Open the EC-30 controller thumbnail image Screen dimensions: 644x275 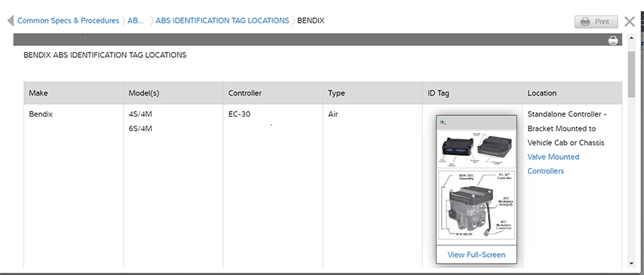pos(477,149)
